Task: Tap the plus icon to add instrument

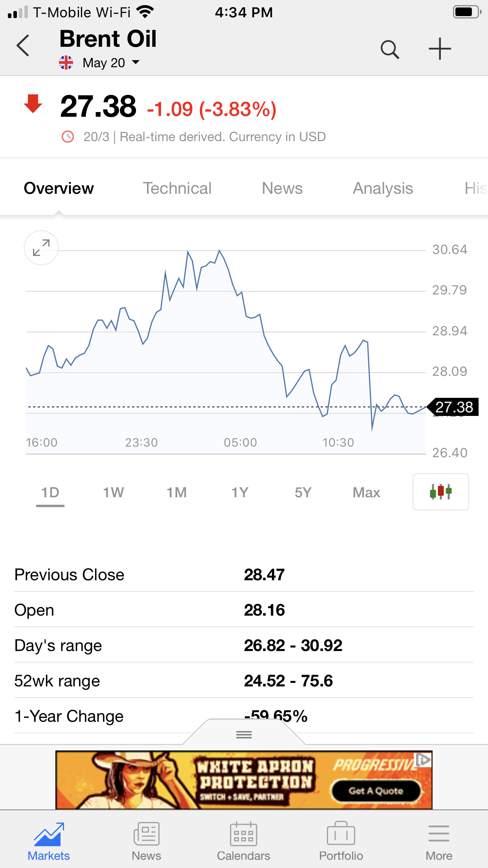Action: [x=440, y=49]
